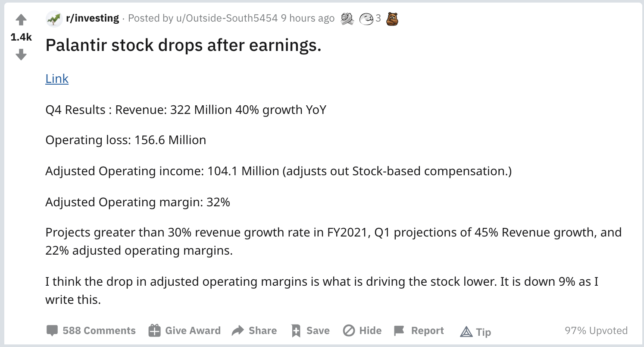Downvote the Palantir stock post
Image resolution: width=644 pixels, height=347 pixels.
point(21,54)
